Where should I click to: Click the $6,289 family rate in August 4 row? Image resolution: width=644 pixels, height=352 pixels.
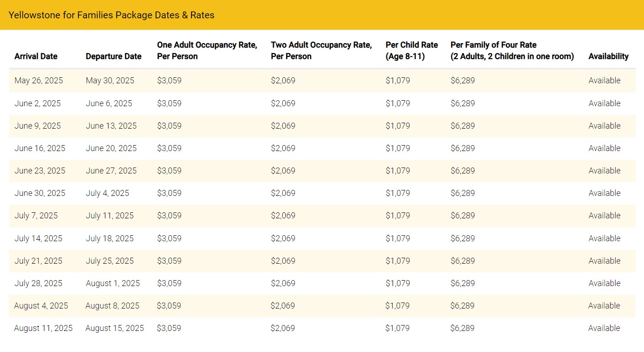click(x=463, y=306)
